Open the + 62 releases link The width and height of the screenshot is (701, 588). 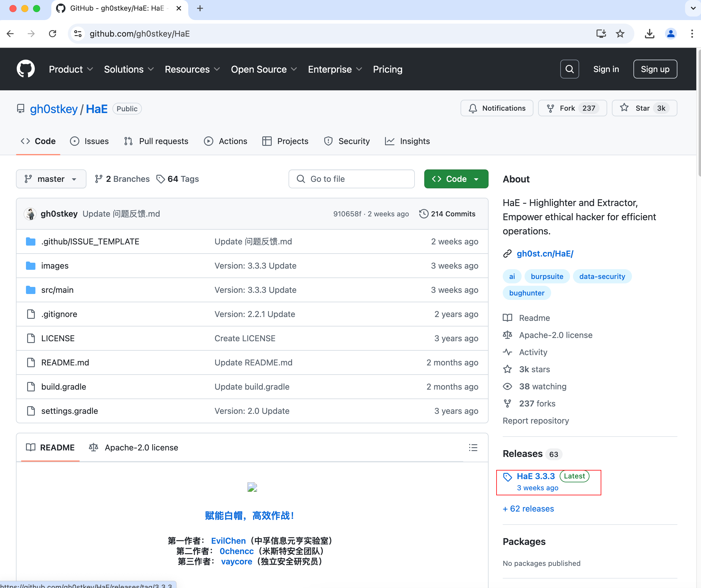click(528, 509)
